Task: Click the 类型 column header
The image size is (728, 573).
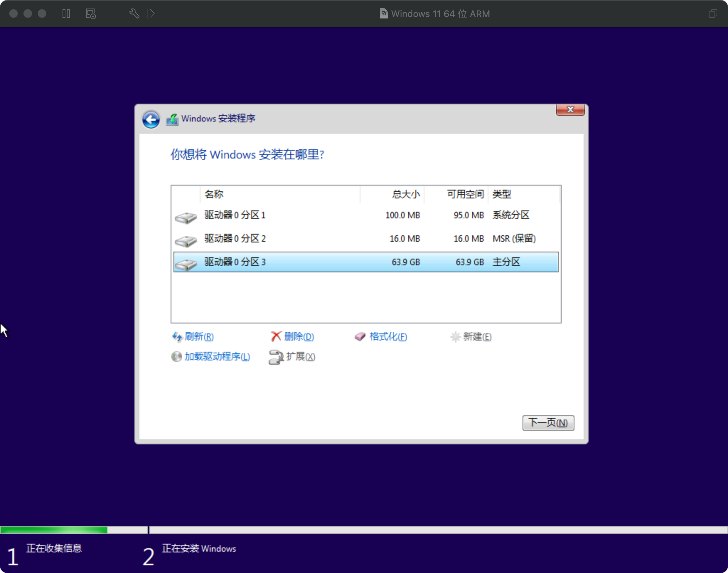Action: pyautogui.click(x=524, y=194)
